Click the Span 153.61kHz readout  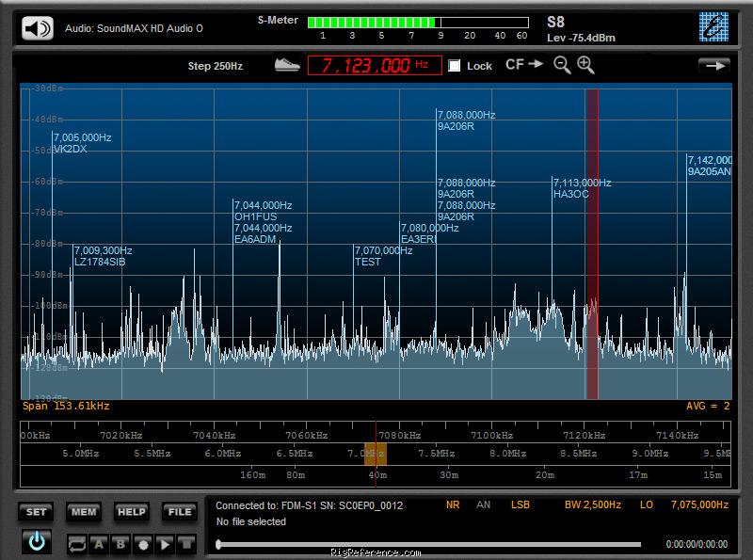point(66,406)
